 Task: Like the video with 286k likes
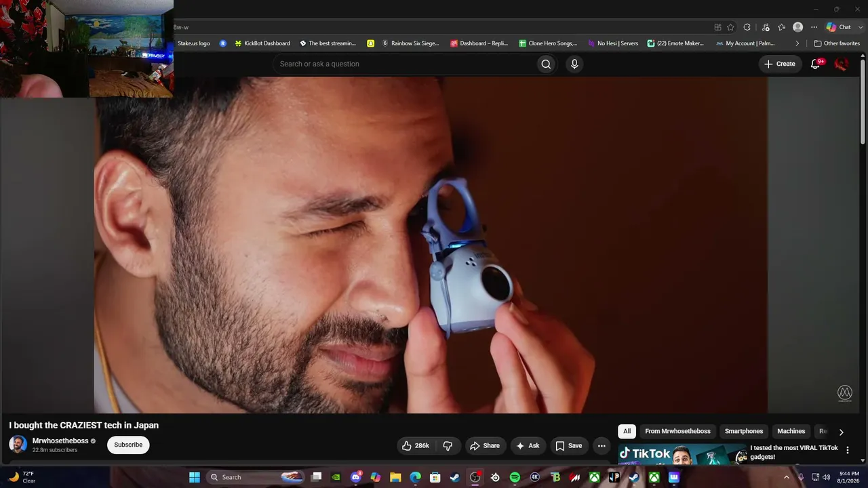415,445
